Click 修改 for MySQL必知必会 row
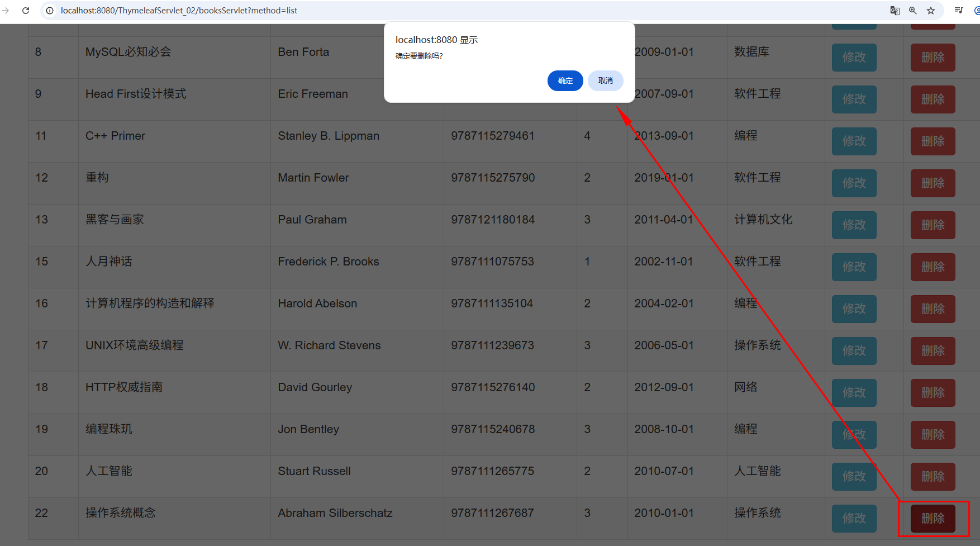Viewport: 980px width, 546px height. coord(854,58)
